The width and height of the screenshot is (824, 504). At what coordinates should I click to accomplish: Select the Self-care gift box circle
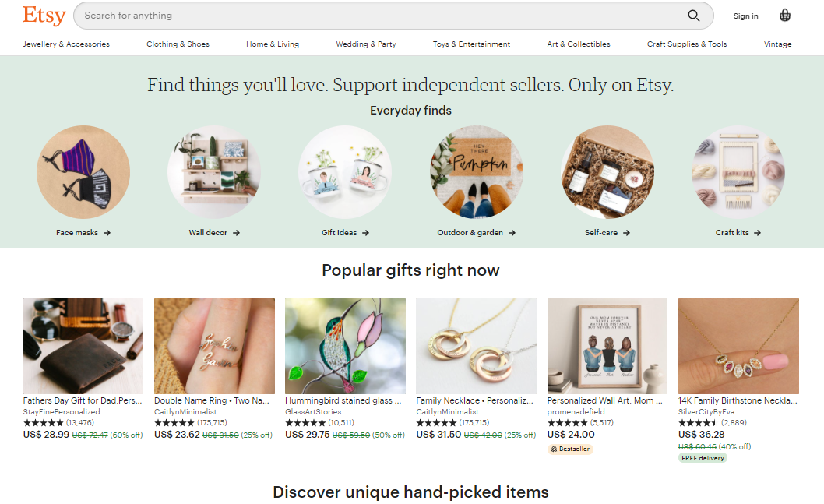point(607,172)
